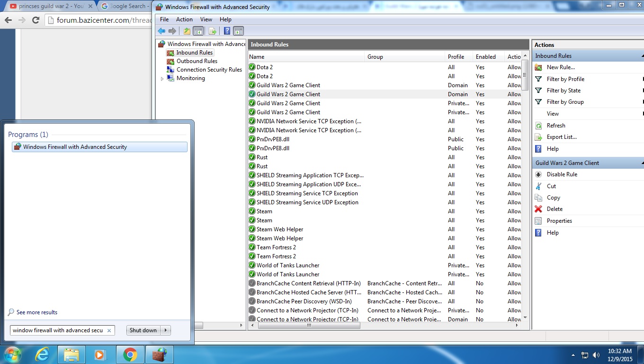
Task: Open Windows Explorer folder from taskbar
Action: click(72, 355)
